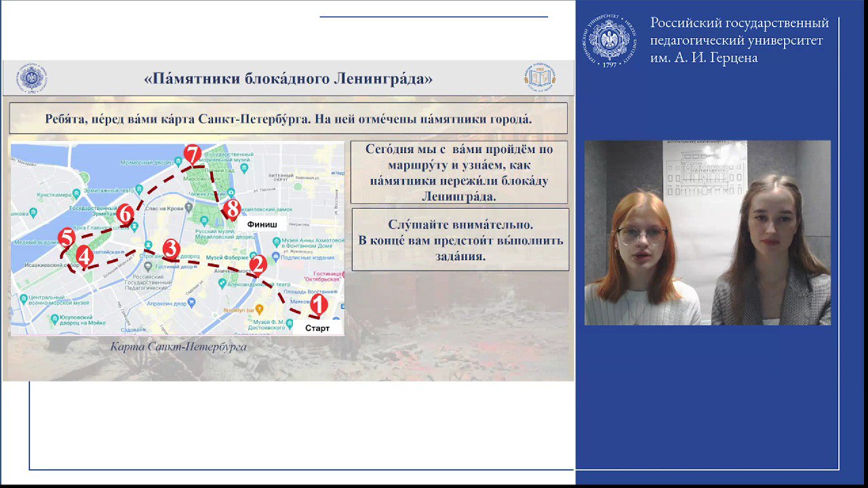The image size is (868, 488).
Task: Select marker 4 near Исаакиевский собор
Action: [84, 256]
